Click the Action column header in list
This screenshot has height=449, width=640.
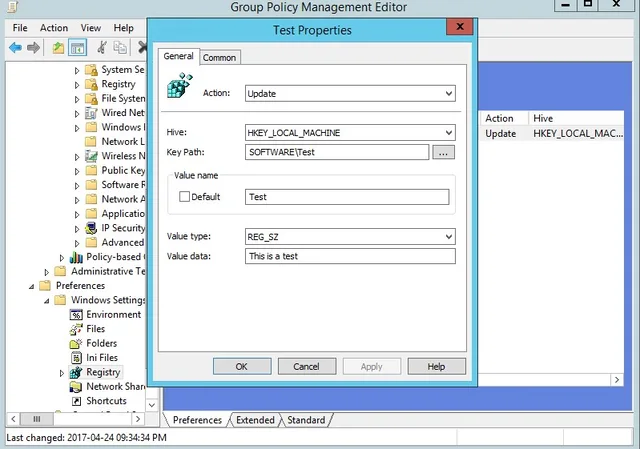(x=503, y=118)
